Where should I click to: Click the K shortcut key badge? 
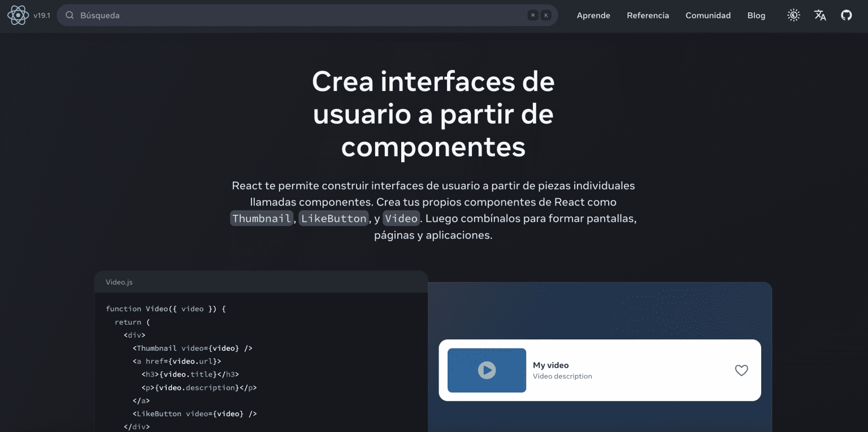point(546,15)
